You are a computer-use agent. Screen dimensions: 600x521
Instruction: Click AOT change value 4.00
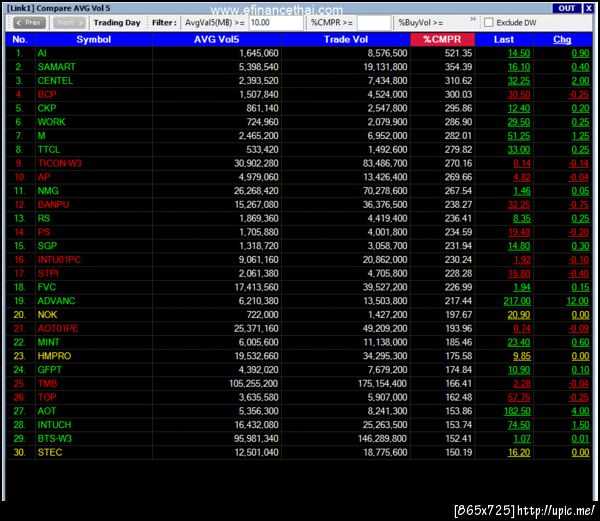click(x=580, y=411)
